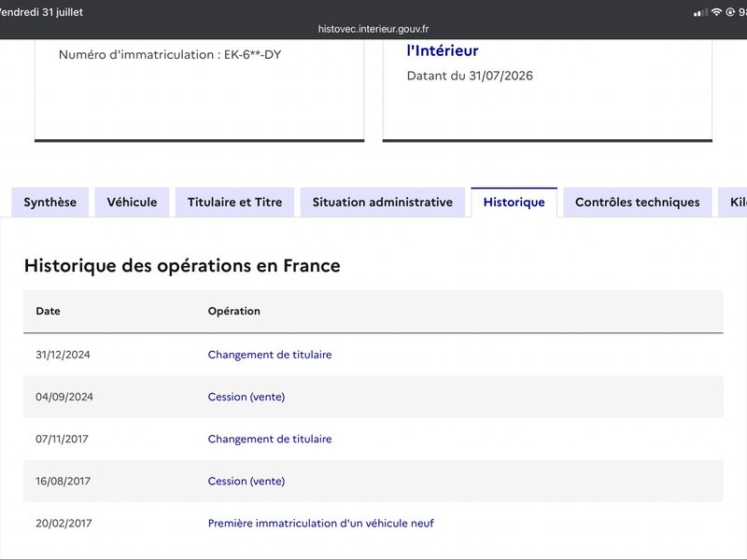This screenshot has width=747, height=560.
Task: Select the date 20/02/2017
Action: tap(63, 524)
